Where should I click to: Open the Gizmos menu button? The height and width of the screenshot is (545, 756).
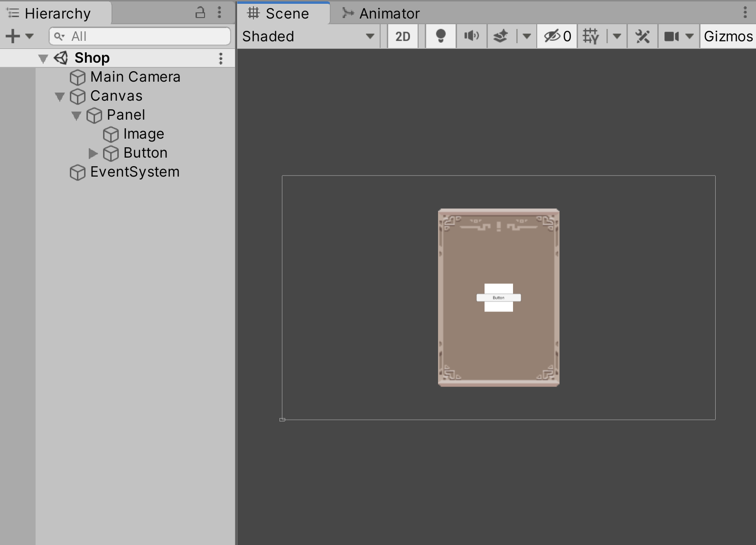(728, 36)
